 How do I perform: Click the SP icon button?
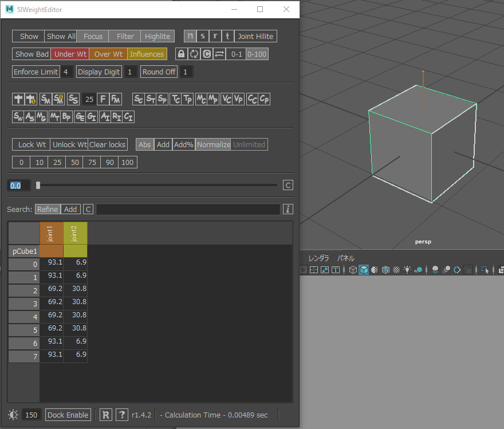(162, 99)
